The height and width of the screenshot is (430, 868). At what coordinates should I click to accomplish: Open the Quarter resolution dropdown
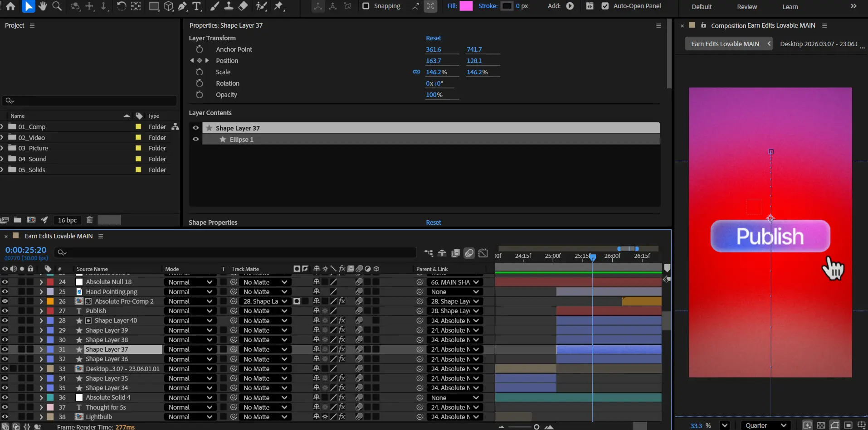766,425
